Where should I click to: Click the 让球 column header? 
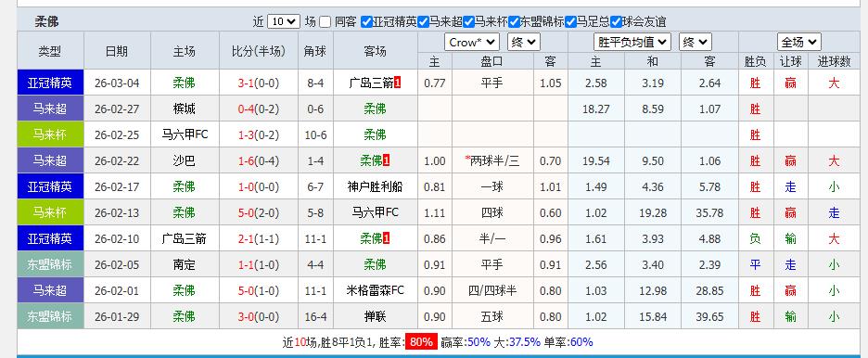[x=790, y=62]
